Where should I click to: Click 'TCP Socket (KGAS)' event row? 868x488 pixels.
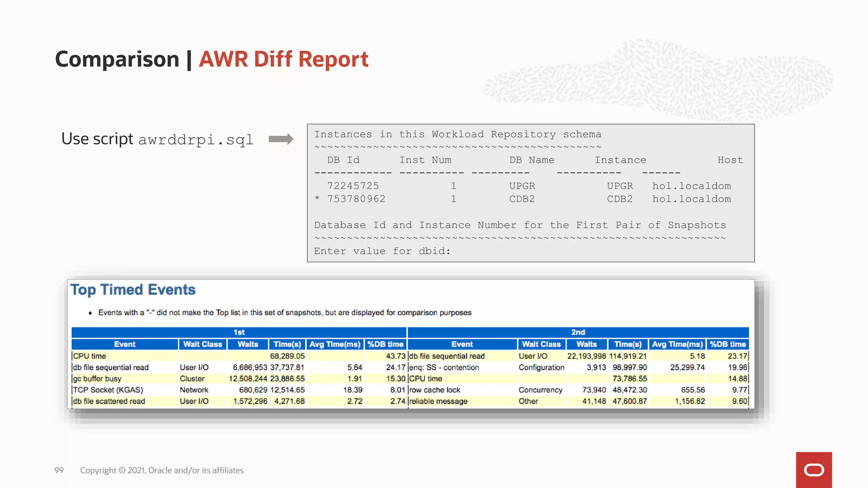(108, 390)
